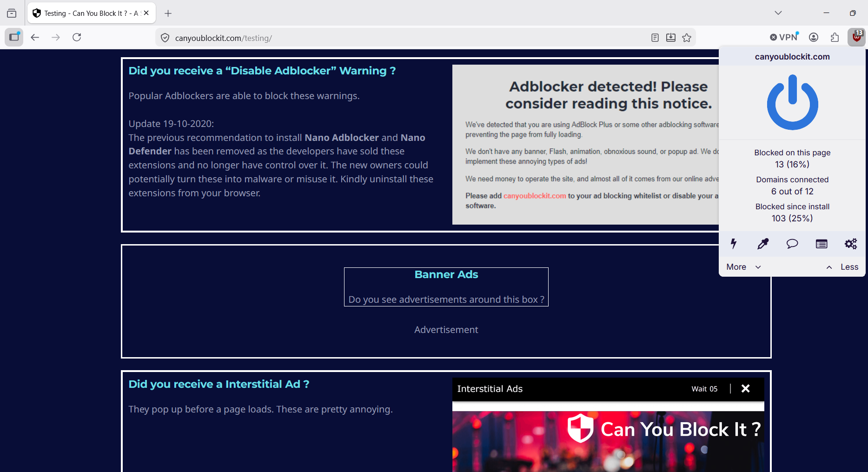
Task: Toggle uBlock Origin power button
Action: [x=792, y=102]
